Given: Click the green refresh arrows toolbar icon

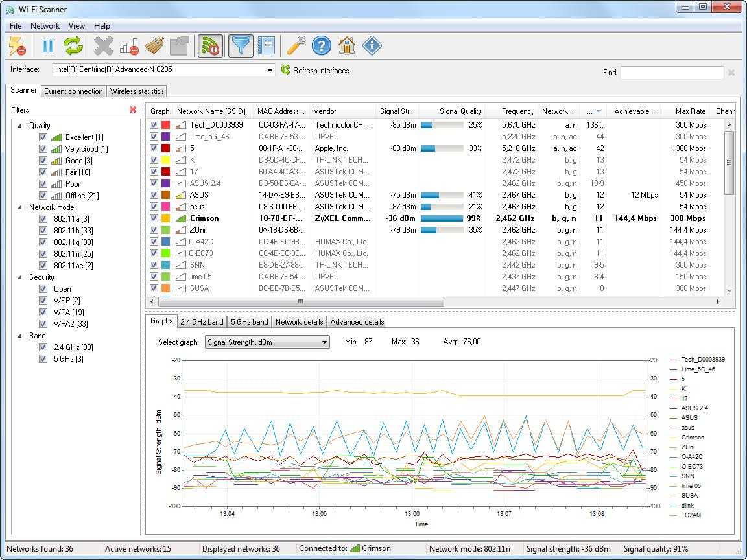Looking at the screenshot, I should (73, 46).
